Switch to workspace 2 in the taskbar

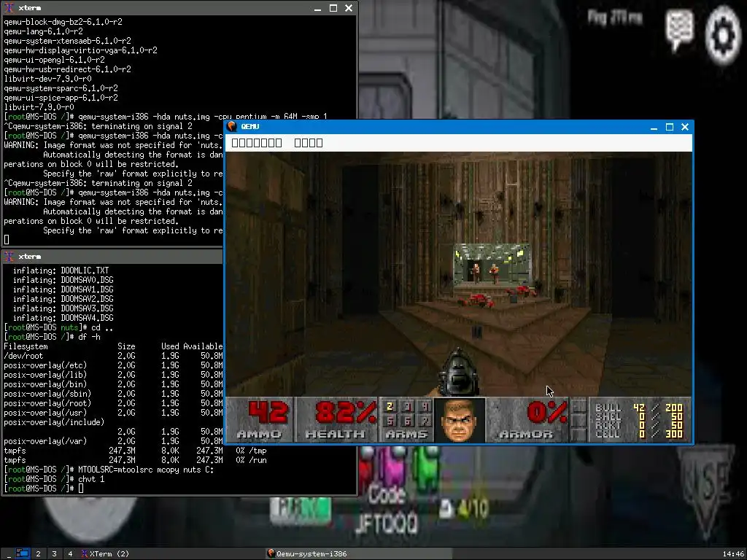[38, 554]
